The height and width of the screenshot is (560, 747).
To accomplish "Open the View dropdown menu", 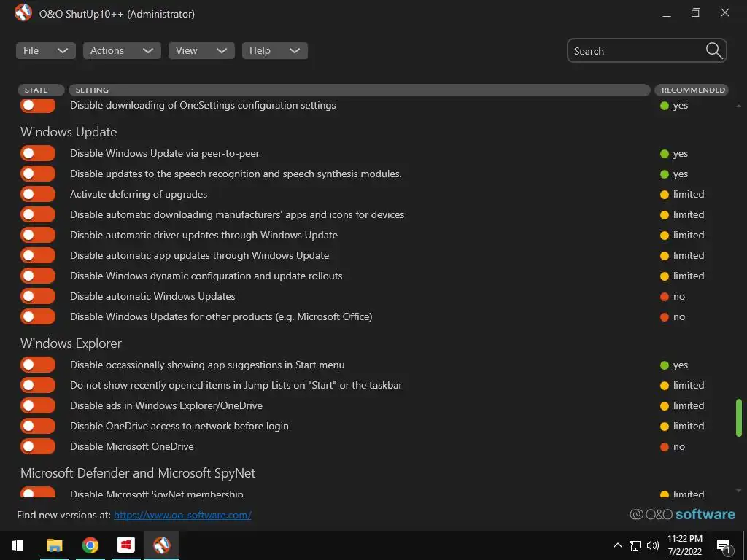I will pyautogui.click(x=201, y=50).
